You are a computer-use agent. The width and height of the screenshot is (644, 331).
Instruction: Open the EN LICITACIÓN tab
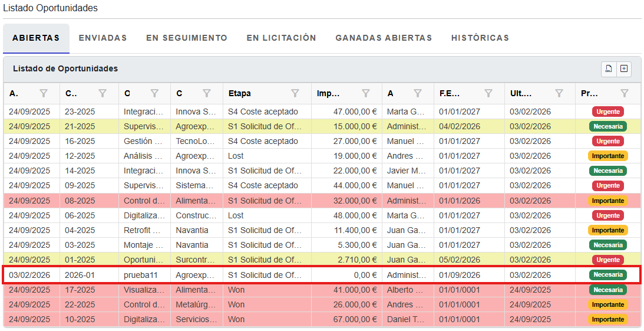pos(281,38)
